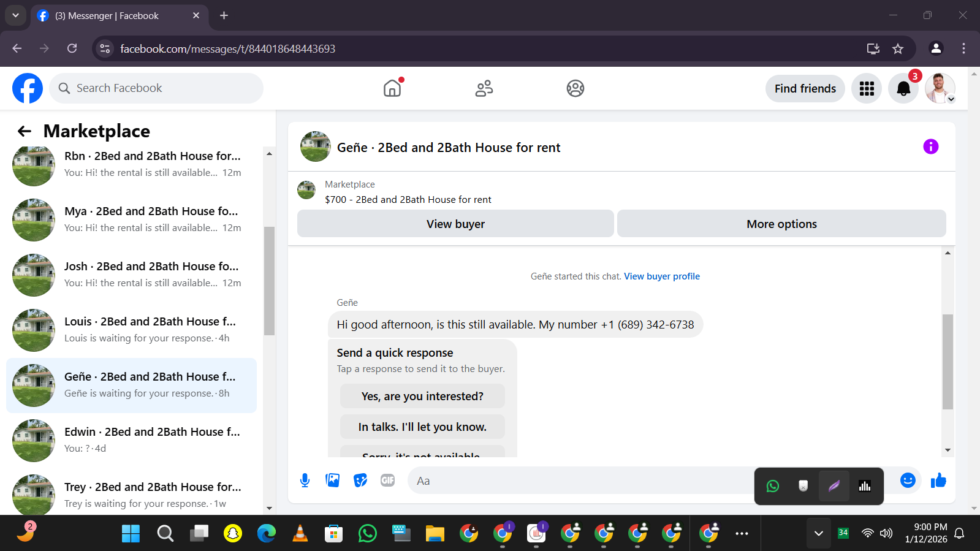Bookmark this tab with star icon
The height and width of the screenshot is (551, 980).
[898, 48]
